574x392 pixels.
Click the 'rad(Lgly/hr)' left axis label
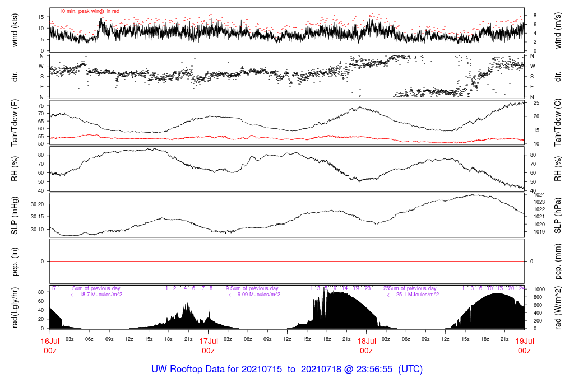(15, 307)
